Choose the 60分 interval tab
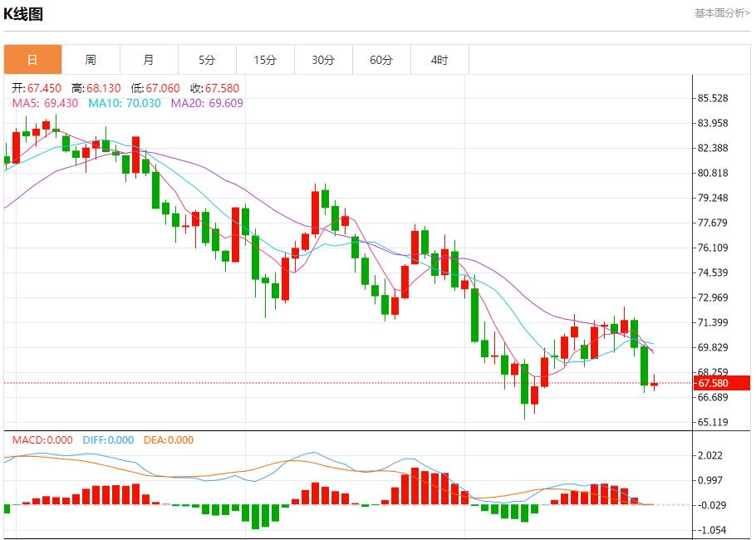 pyautogui.click(x=381, y=60)
